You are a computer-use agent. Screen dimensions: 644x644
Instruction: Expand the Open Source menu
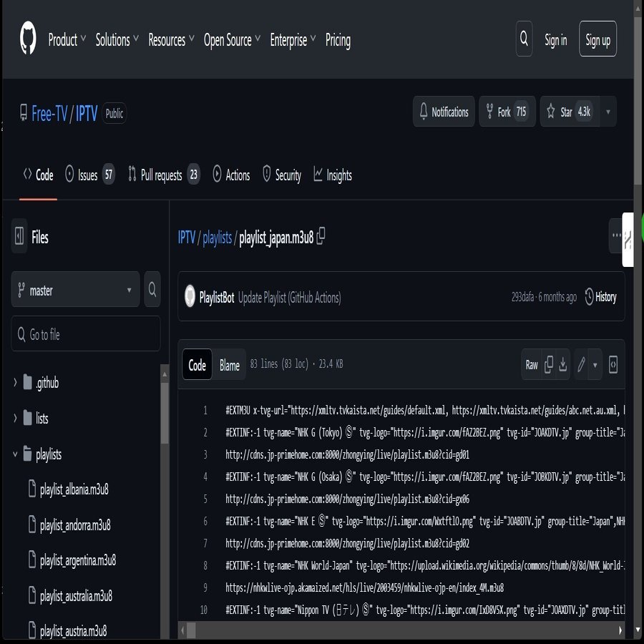click(232, 40)
